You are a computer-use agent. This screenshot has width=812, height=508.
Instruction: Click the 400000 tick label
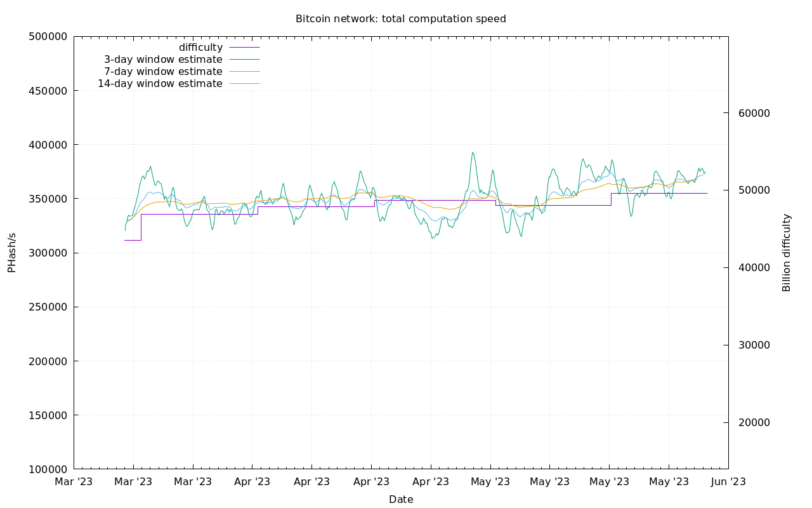click(x=48, y=145)
